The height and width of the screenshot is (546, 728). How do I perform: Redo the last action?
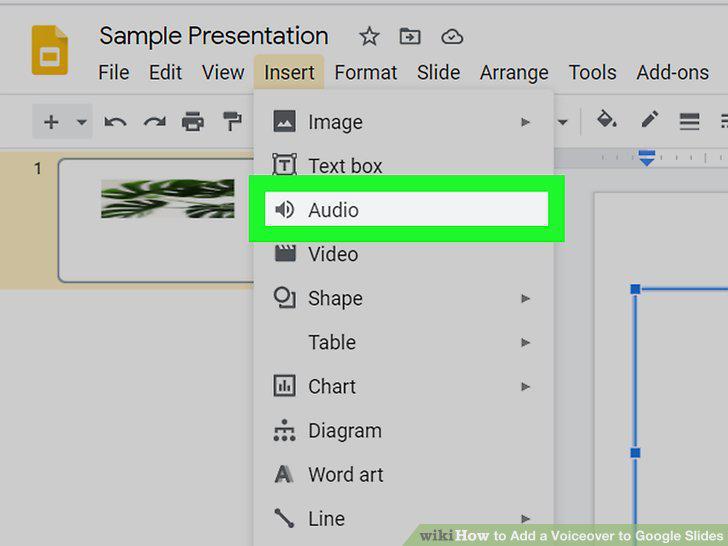155,122
